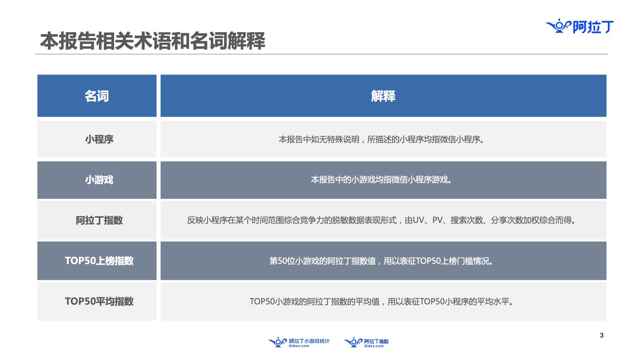Screen dimensions: 644x362
Task: Click the 阿拉丁小游戏统计 Aldwx.com logo
Action: [x=299, y=342]
